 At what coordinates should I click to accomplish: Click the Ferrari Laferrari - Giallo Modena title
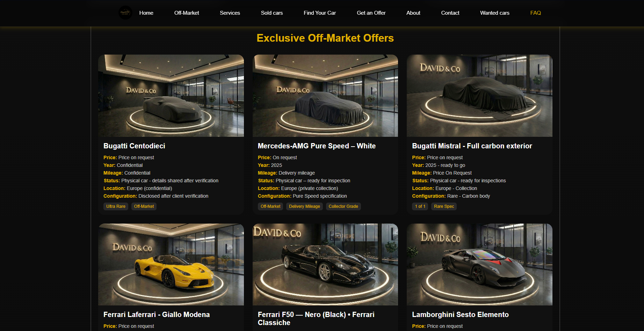click(x=156, y=315)
